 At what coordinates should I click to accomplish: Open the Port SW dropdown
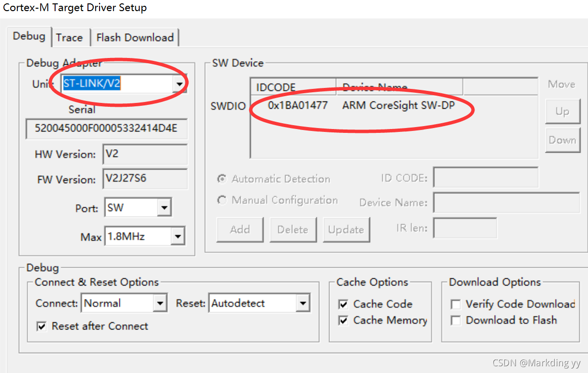[165, 208]
